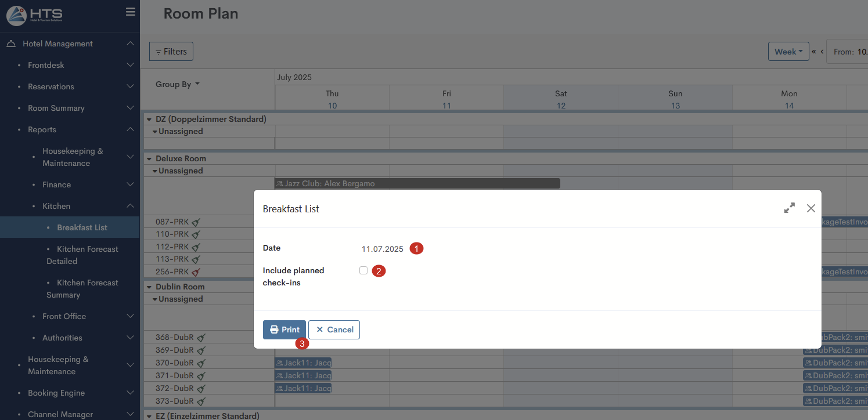Click housekeeping icon next to 368-DubR
This screenshot has width=868, height=420.
(201, 338)
